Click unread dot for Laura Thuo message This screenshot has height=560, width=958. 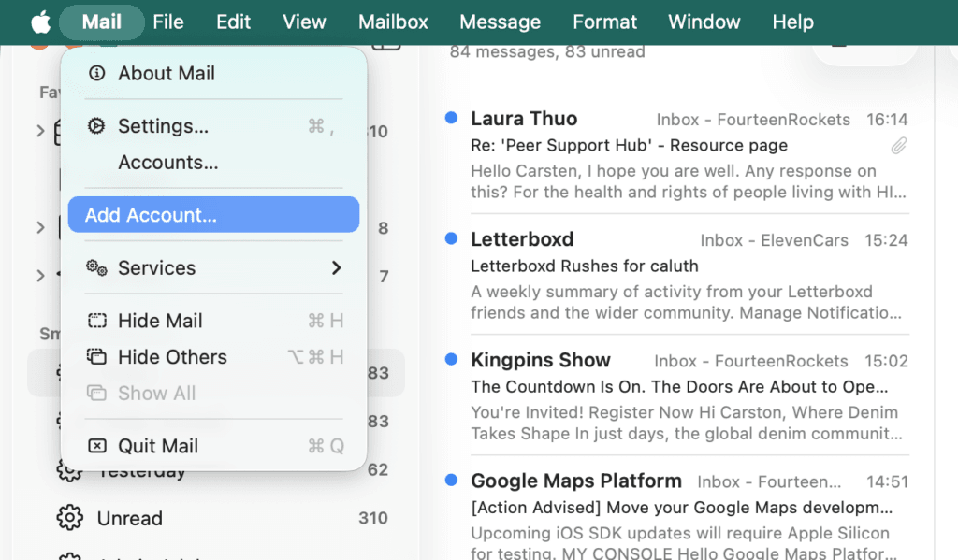click(x=452, y=117)
